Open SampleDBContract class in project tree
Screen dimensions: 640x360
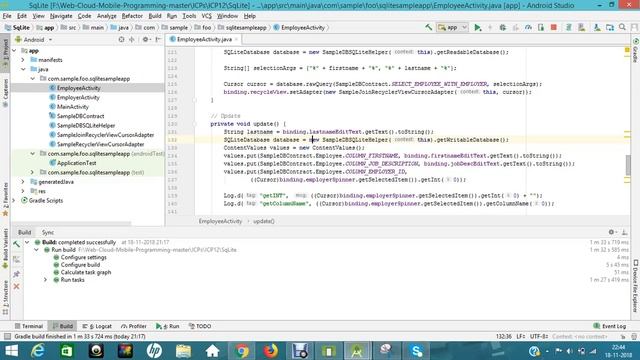click(80, 116)
